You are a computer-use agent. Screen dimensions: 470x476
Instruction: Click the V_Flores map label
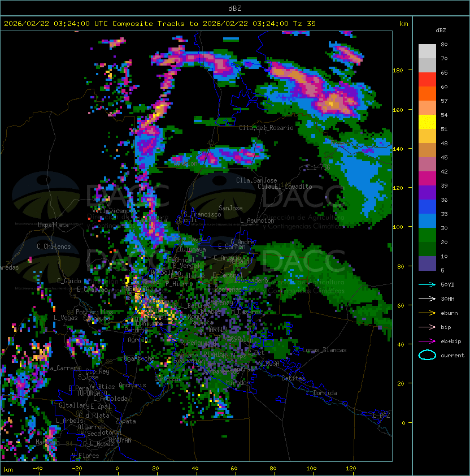[x=85, y=456]
